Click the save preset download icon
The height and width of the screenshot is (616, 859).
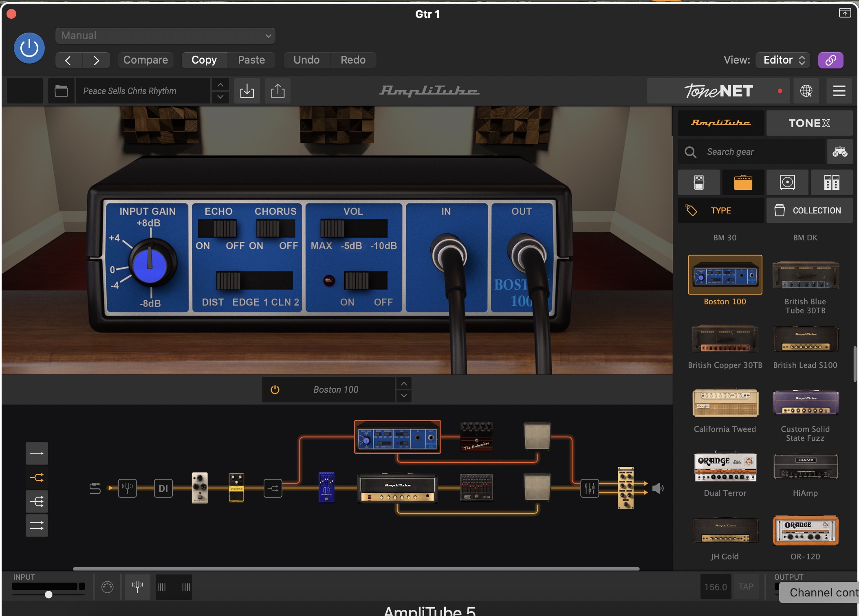(x=247, y=90)
